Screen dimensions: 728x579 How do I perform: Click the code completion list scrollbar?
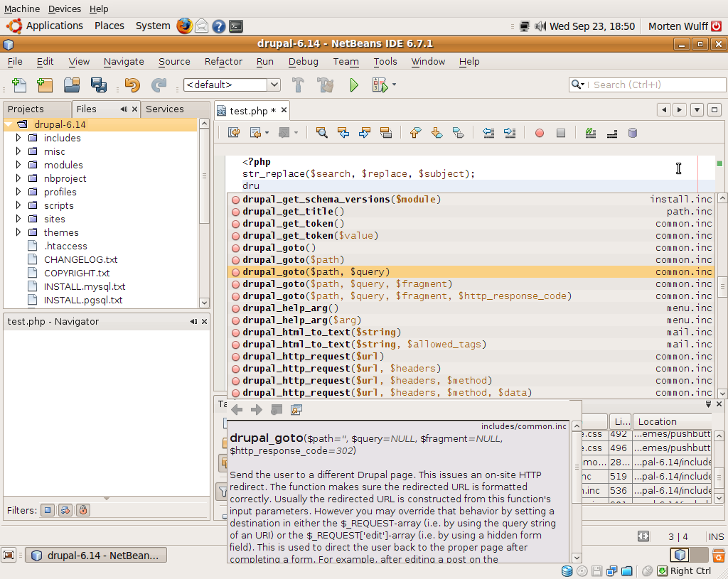coord(722,296)
